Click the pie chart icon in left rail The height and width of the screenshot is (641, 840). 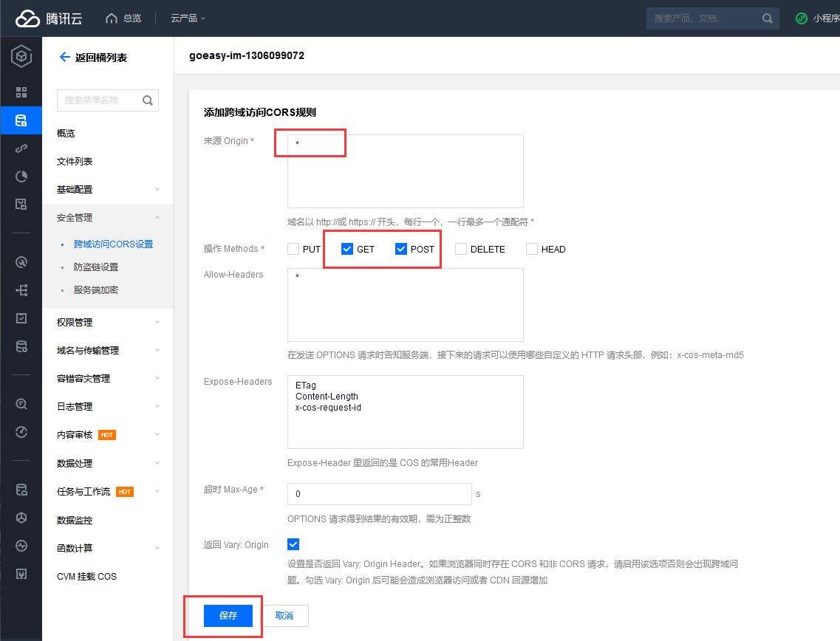(x=21, y=176)
